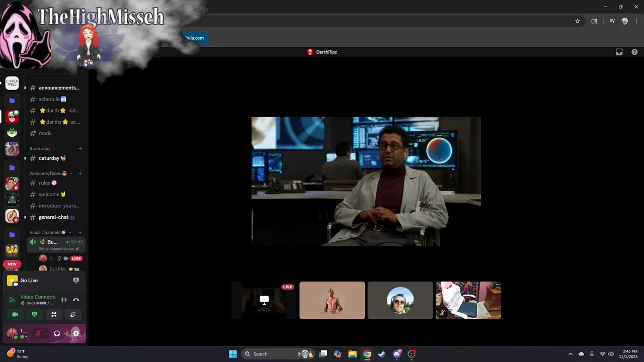Select the LIVE stream thumbnail tile
The width and height of the screenshot is (644, 362).
[x=264, y=300]
